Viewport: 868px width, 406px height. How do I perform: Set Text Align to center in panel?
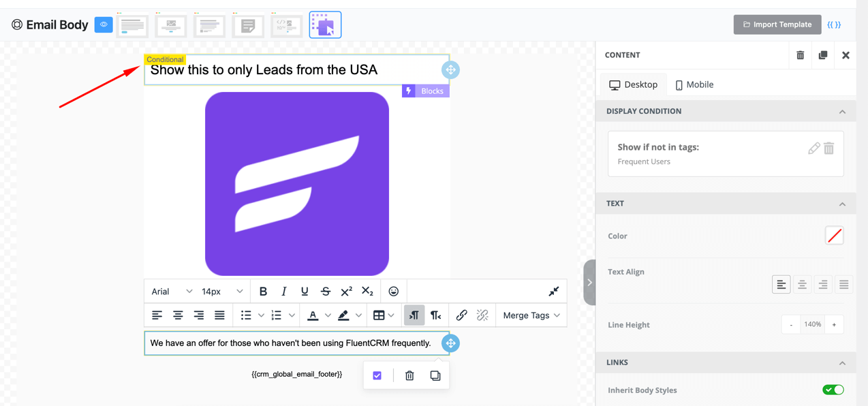[803, 284]
